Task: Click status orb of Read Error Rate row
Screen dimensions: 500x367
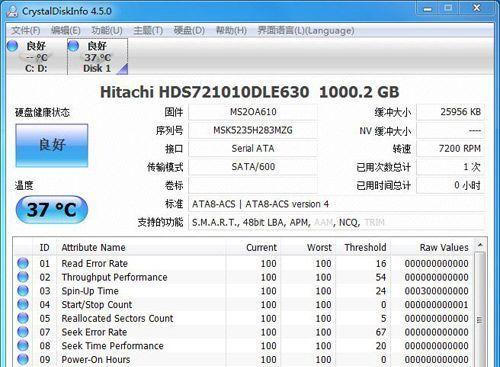Action: pyautogui.click(x=23, y=263)
